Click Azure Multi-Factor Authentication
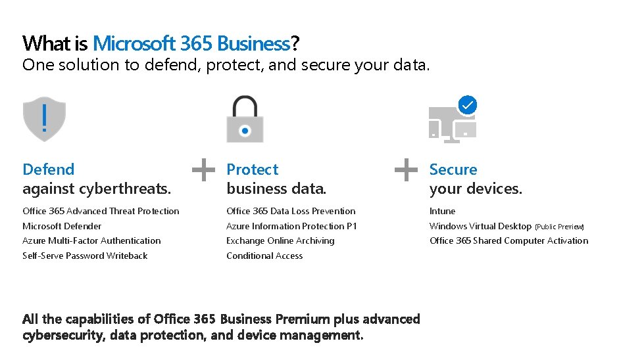This screenshot has height=362, width=644. [91, 240]
